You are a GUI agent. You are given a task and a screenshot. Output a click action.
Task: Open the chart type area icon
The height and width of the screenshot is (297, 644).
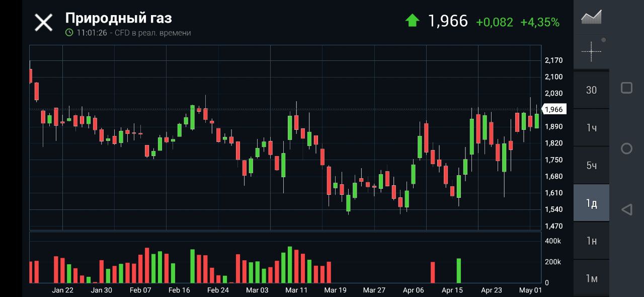(x=591, y=17)
